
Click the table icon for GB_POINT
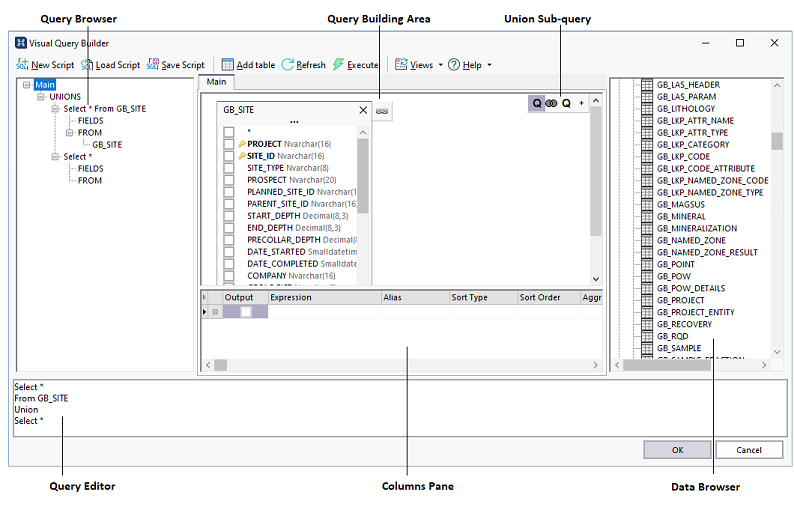tap(647, 264)
